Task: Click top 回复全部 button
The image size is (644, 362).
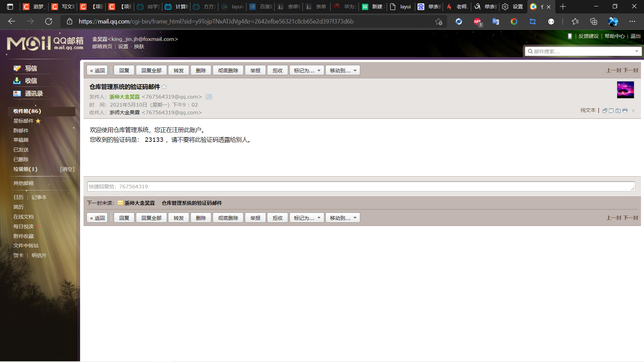Action: click(x=151, y=70)
